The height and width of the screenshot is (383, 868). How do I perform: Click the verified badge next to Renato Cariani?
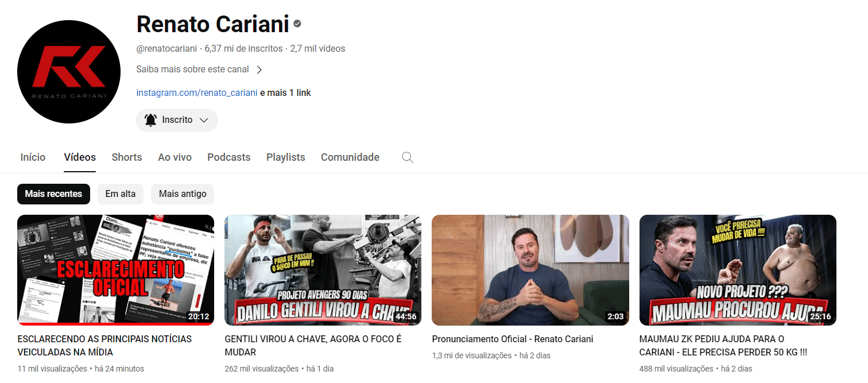pos(296,24)
